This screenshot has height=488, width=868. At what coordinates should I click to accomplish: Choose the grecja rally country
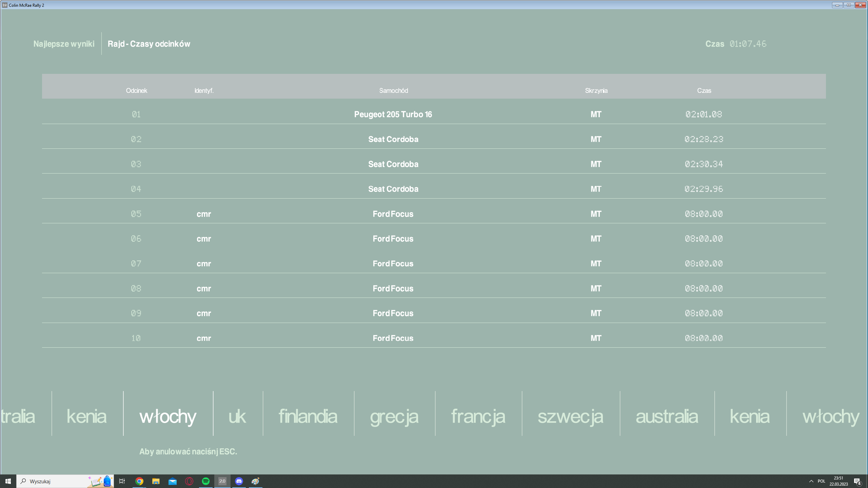pos(394,416)
